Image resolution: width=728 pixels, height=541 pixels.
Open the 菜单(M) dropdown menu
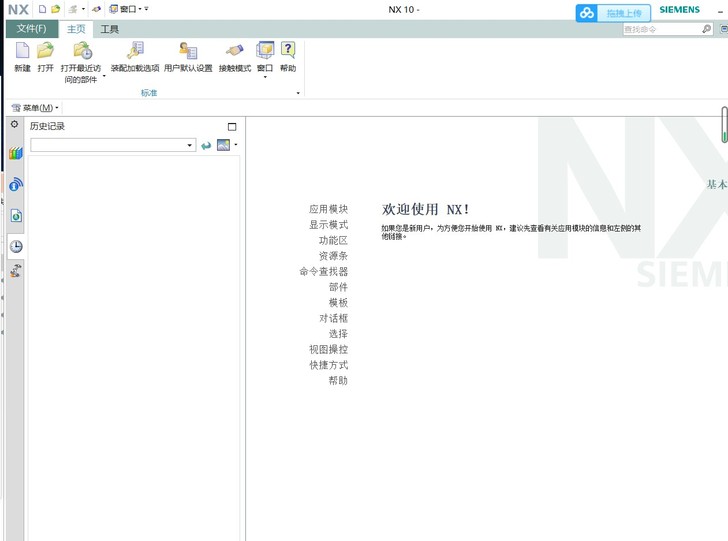pyautogui.click(x=35, y=108)
